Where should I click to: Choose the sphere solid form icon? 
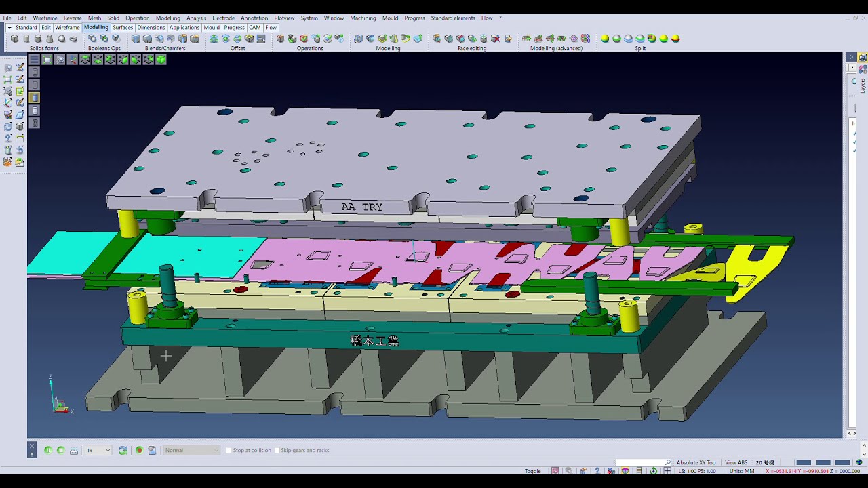point(61,39)
